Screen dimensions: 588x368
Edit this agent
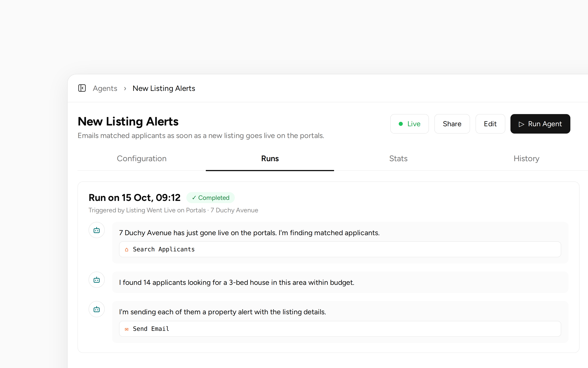click(x=490, y=124)
